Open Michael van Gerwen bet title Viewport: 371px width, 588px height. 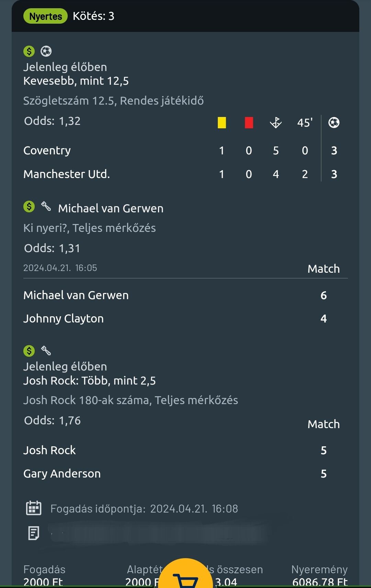coord(111,208)
